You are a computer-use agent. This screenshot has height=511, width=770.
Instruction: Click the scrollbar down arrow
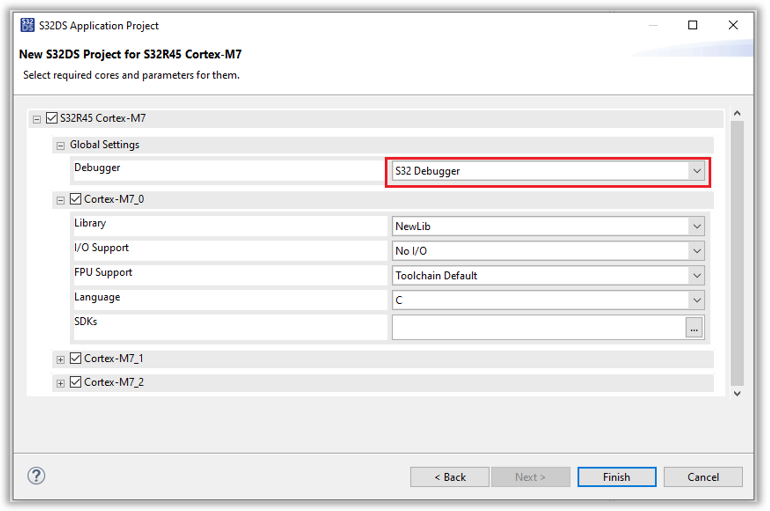737,393
